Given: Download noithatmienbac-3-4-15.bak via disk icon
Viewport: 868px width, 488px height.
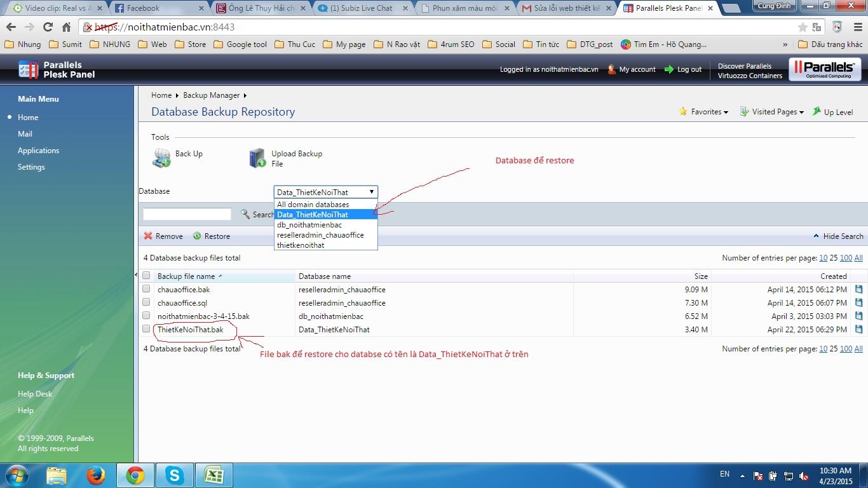Looking at the screenshot, I should [x=859, y=316].
